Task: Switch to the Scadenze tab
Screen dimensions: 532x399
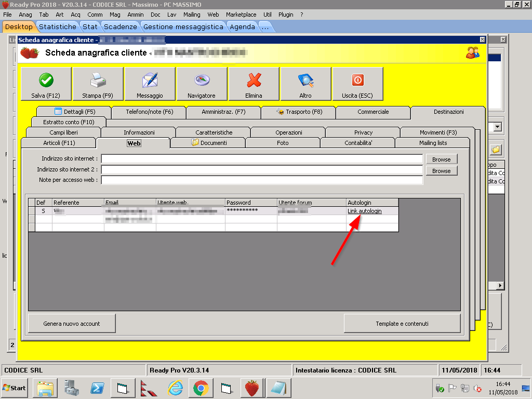Action: [x=121, y=27]
